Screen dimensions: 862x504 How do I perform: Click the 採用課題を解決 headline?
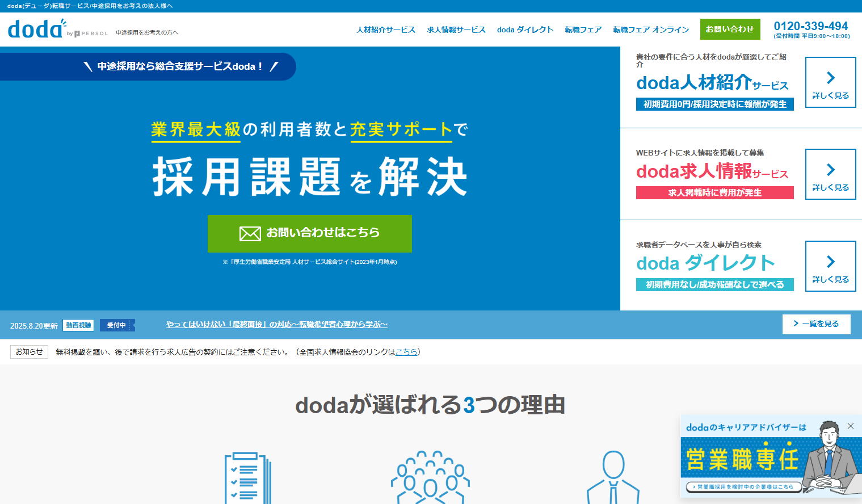click(310, 177)
